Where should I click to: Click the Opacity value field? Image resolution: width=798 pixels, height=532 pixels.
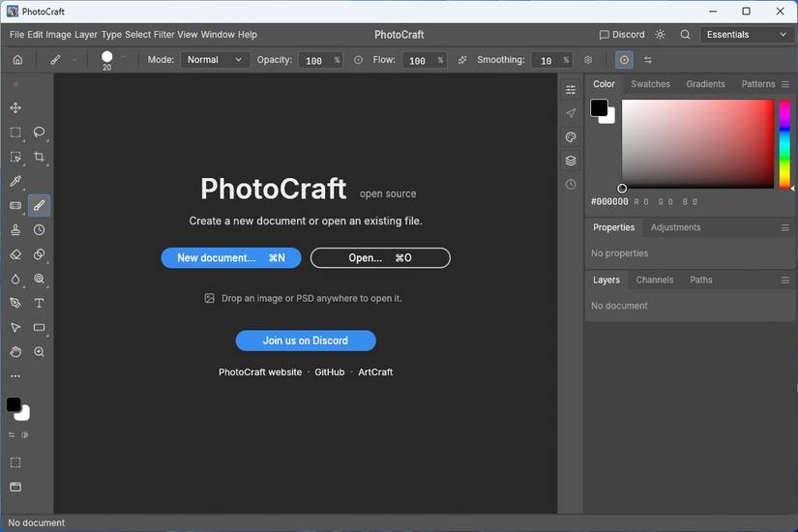pos(320,61)
